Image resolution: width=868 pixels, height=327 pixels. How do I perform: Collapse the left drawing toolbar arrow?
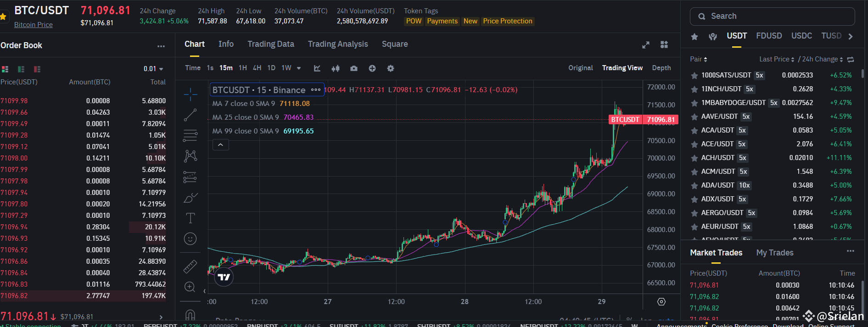204,291
